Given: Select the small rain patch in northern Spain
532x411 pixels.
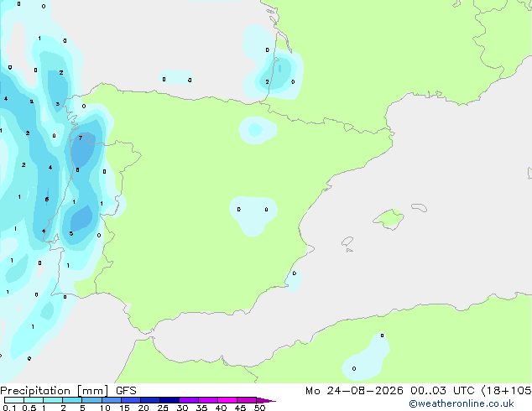Looking at the screenshot, I should 258,130.
